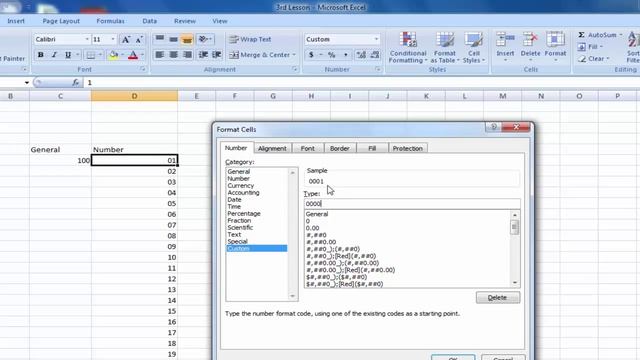Apply Percent Style
The height and width of the screenshot is (360, 640).
(331, 55)
